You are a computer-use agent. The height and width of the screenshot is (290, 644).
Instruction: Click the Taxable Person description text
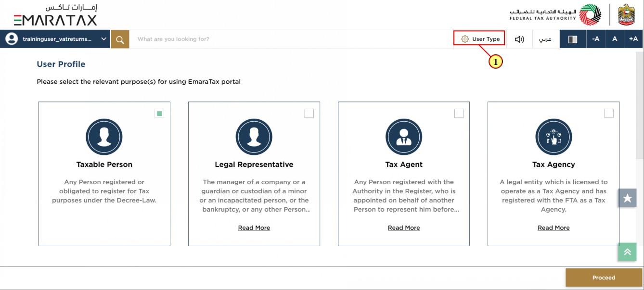[104, 191]
